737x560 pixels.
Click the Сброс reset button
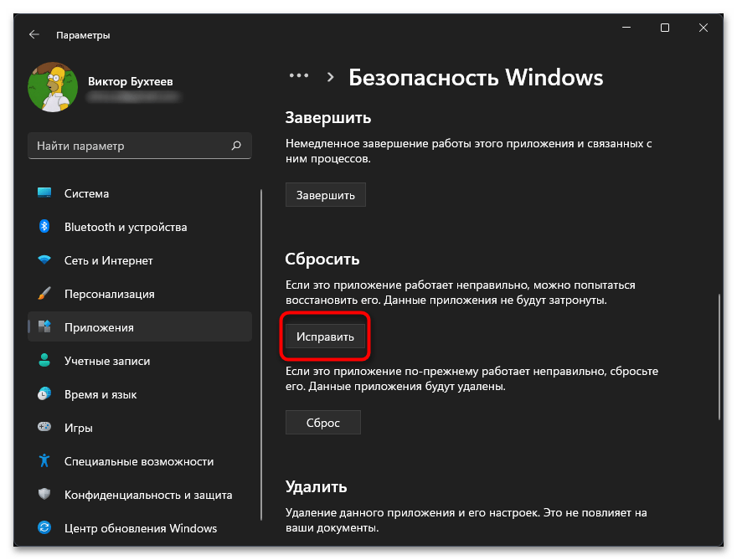[323, 423]
